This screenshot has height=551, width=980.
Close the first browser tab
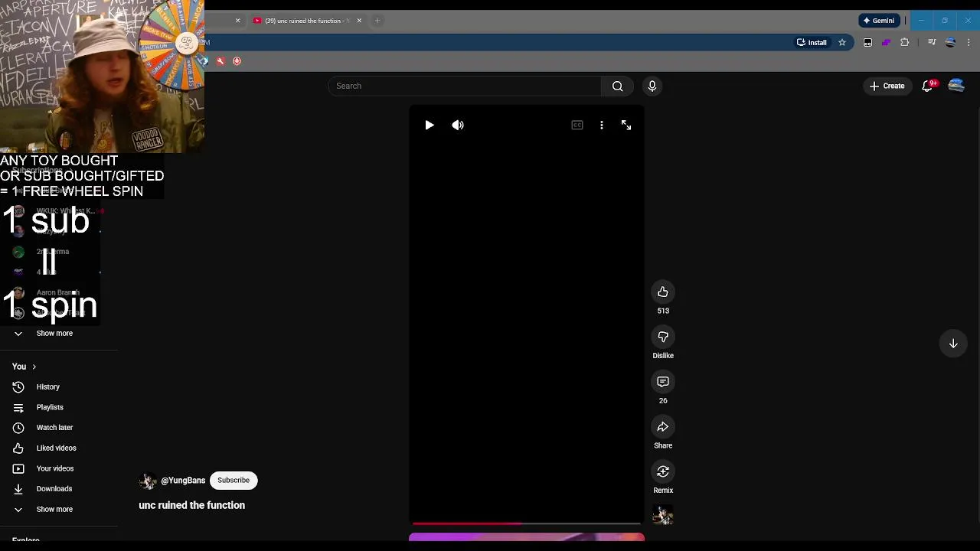click(x=237, y=21)
